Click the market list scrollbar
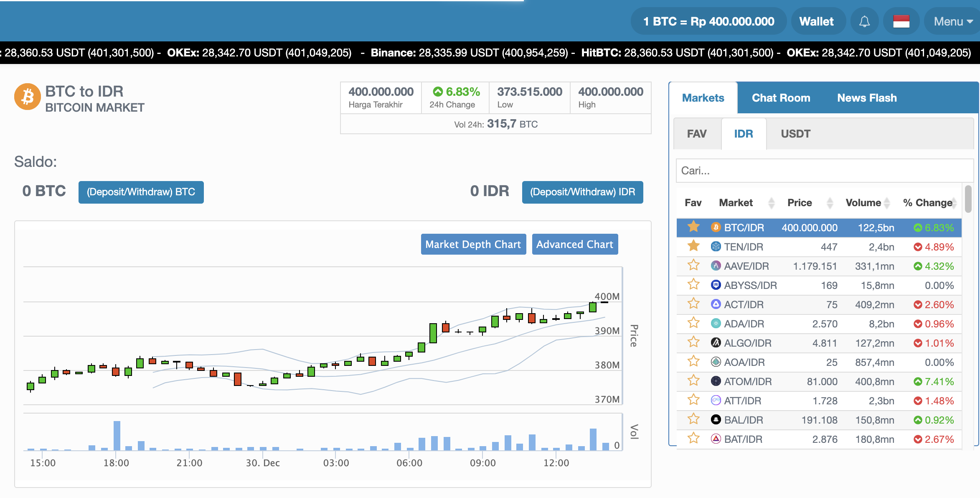This screenshot has height=498, width=980. (x=968, y=200)
